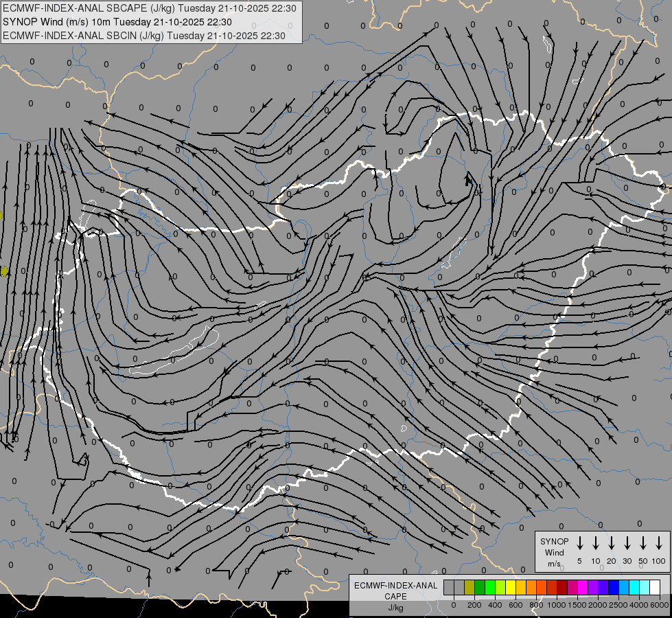Screen dimensions: 672x618
Task: Click the wind arrow above the 10 label
Action: coord(595,543)
